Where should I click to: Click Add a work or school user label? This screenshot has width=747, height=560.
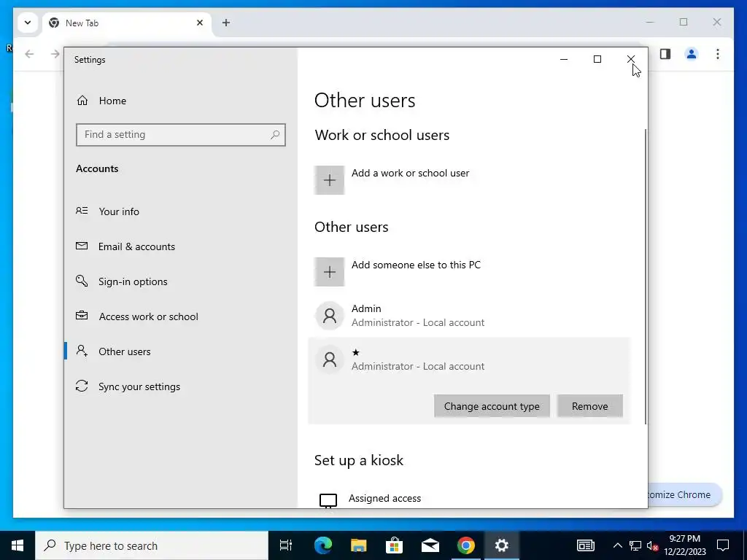(410, 174)
